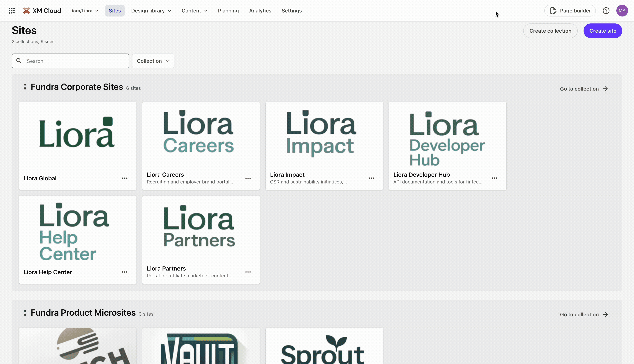Open the Liora Developer Hub site thumbnail
Viewport: 634px width, 364px height.
[447, 135]
